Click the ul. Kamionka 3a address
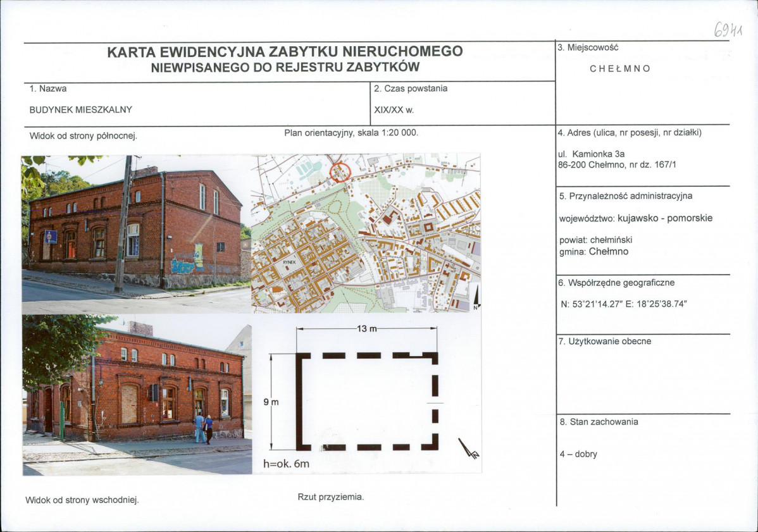758x532 pixels. point(591,154)
